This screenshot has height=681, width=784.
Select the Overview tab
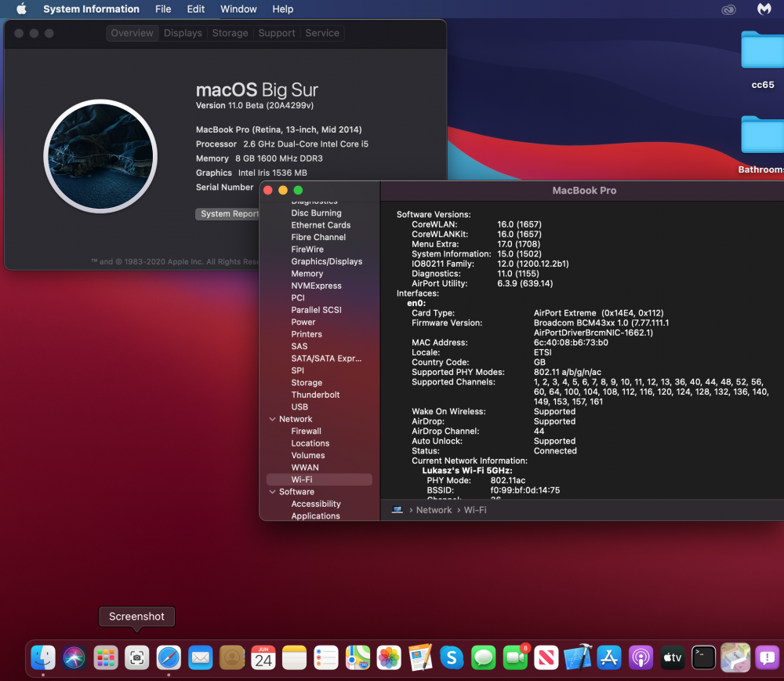pos(132,33)
